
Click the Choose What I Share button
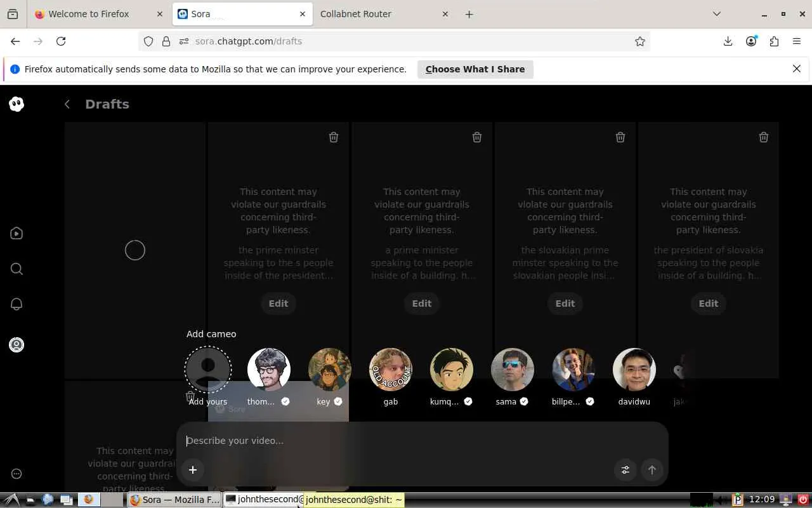(x=475, y=69)
